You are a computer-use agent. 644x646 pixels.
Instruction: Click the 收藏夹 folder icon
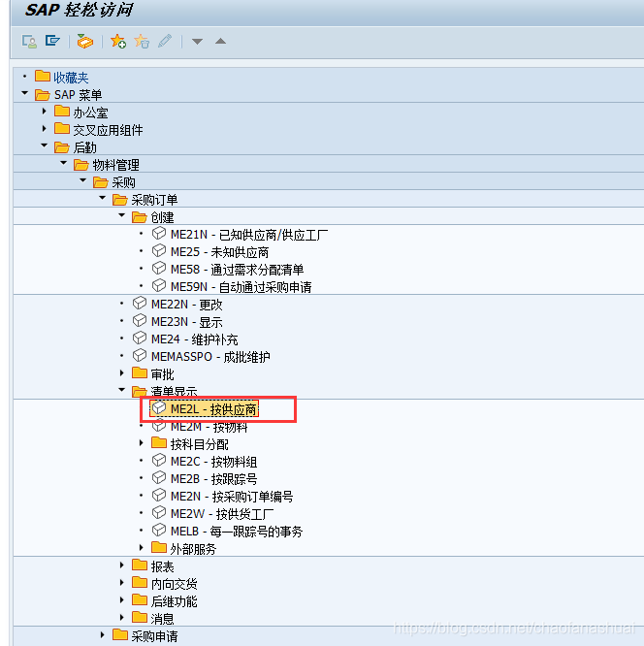tap(43, 77)
